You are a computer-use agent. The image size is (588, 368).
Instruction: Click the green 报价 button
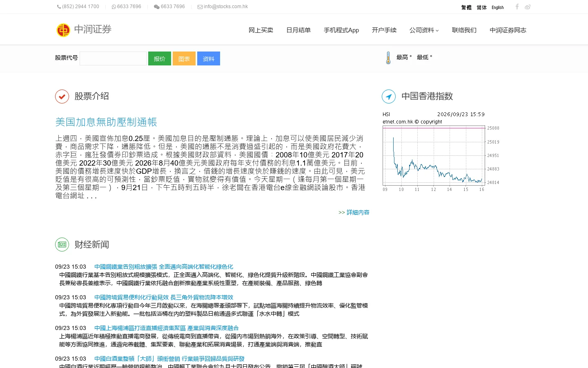coord(160,58)
